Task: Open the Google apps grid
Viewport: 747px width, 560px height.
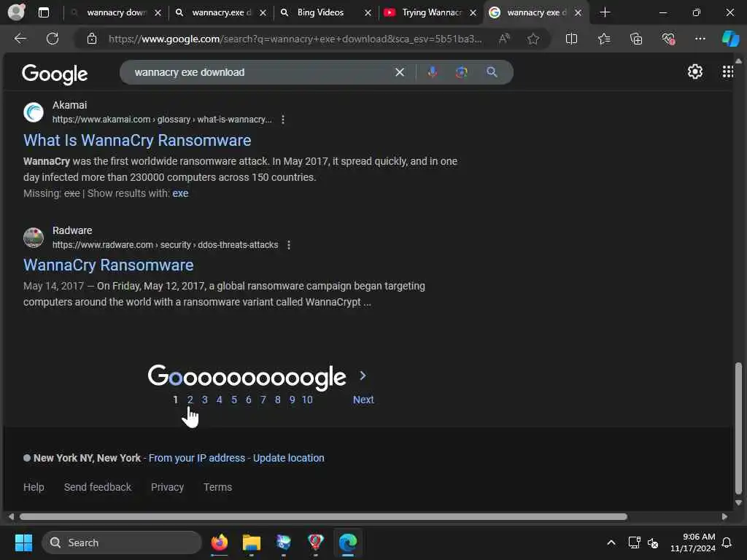Action: pos(728,72)
